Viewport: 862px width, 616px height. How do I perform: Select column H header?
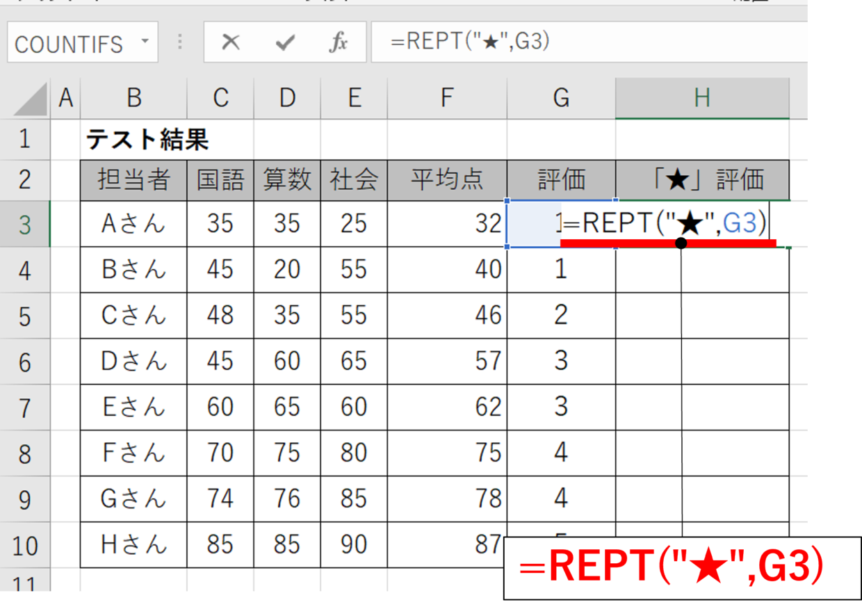(x=701, y=99)
